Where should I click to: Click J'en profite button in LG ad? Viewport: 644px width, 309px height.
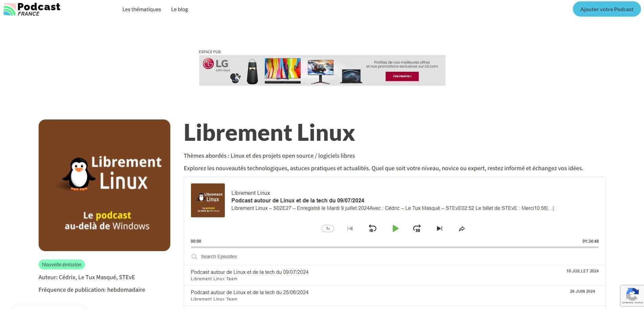402,76
